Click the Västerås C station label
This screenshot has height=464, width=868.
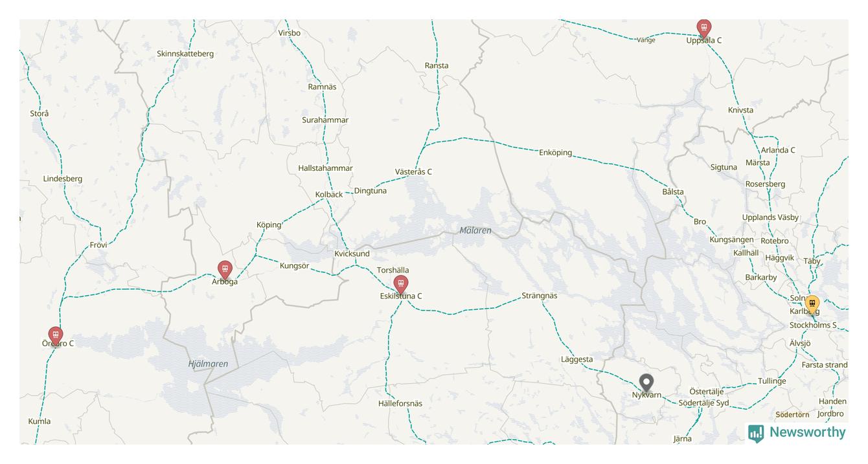pyautogui.click(x=413, y=171)
